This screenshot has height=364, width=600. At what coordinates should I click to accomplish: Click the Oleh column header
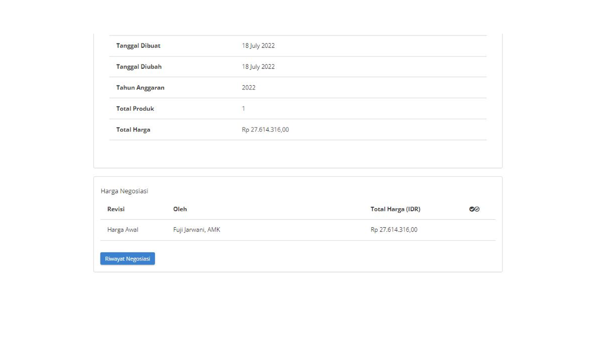pyautogui.click(x=180, y=209)
